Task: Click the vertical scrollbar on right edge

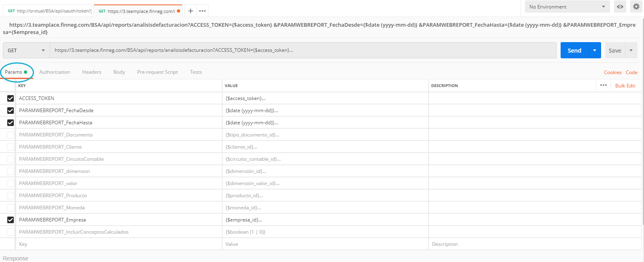Action: tap(643, 121)
